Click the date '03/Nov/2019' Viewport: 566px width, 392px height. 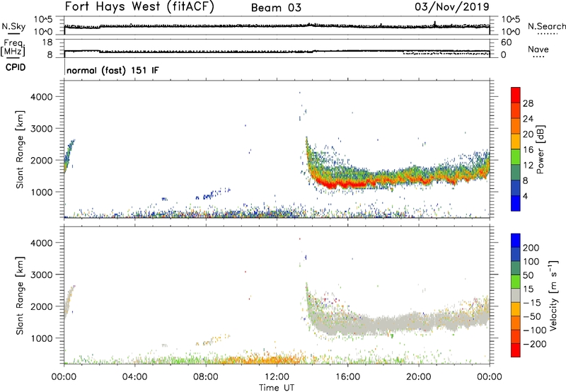point(452,7)
